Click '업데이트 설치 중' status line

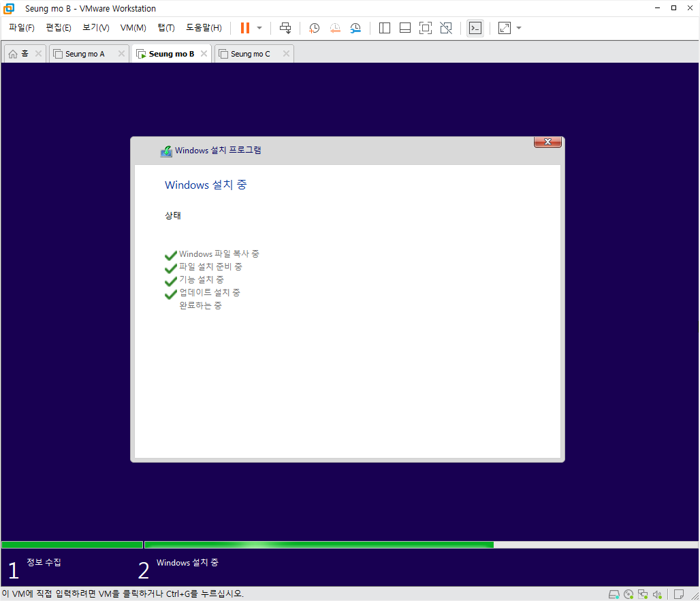[210, 293]
